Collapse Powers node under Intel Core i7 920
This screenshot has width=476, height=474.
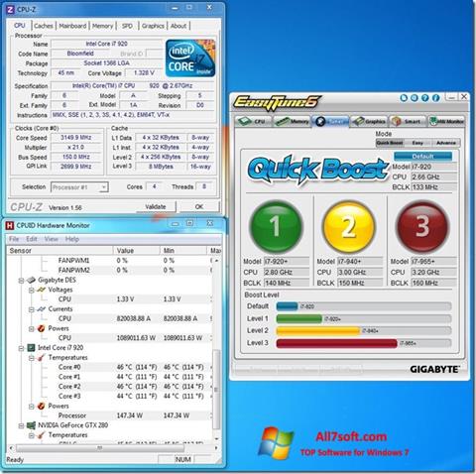[x=32, y=407]
